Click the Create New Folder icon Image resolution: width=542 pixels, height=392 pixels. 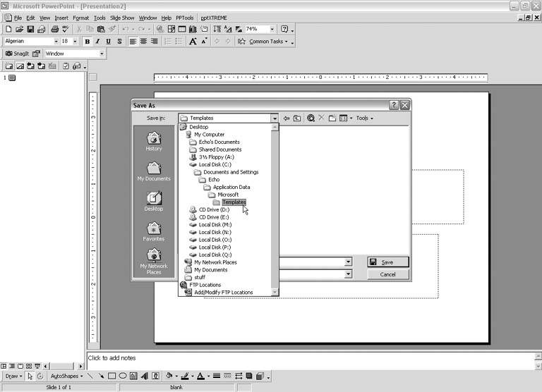point(332,118)
